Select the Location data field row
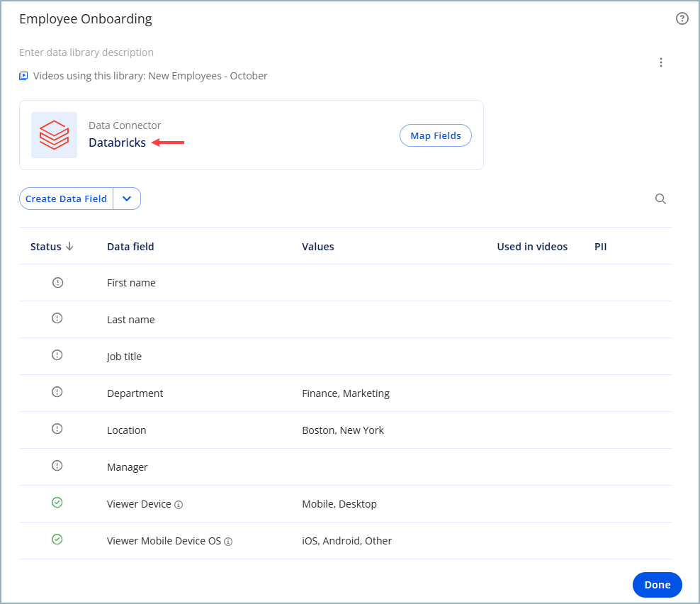 click(x=127, y=429)
